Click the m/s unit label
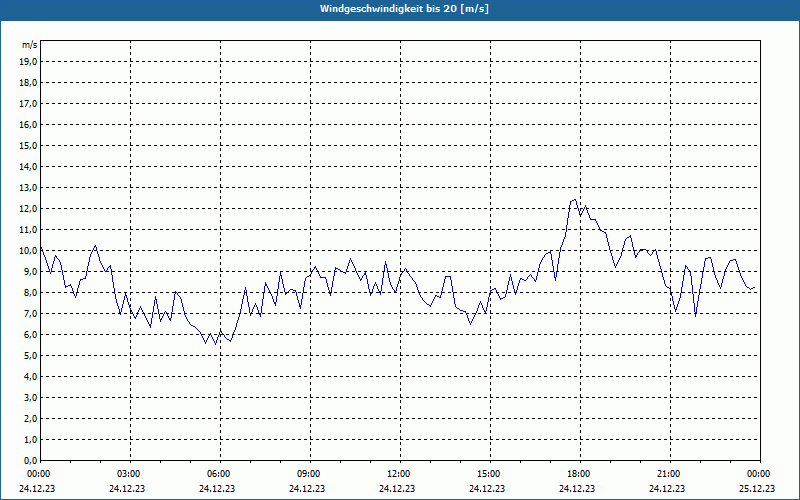800x500 pixels. pos(30,45)
